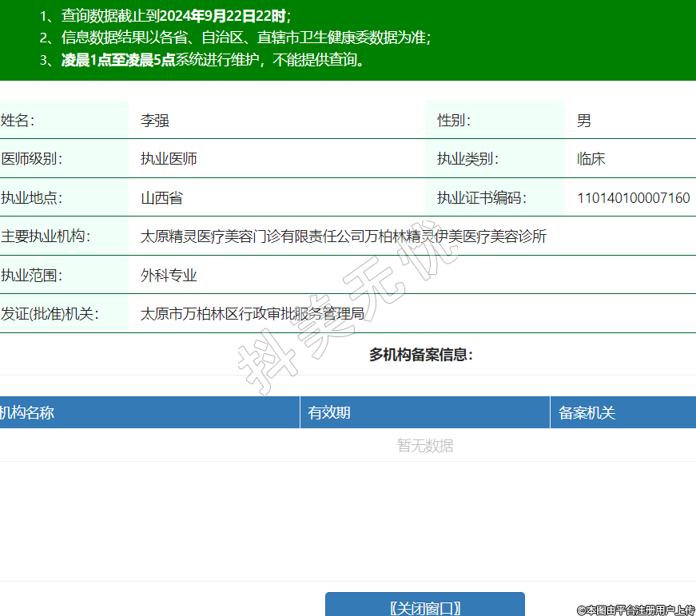Viewport: 696px width, 616px height.
Task: Click the 姓名 field label
Action: click(18, 121)
